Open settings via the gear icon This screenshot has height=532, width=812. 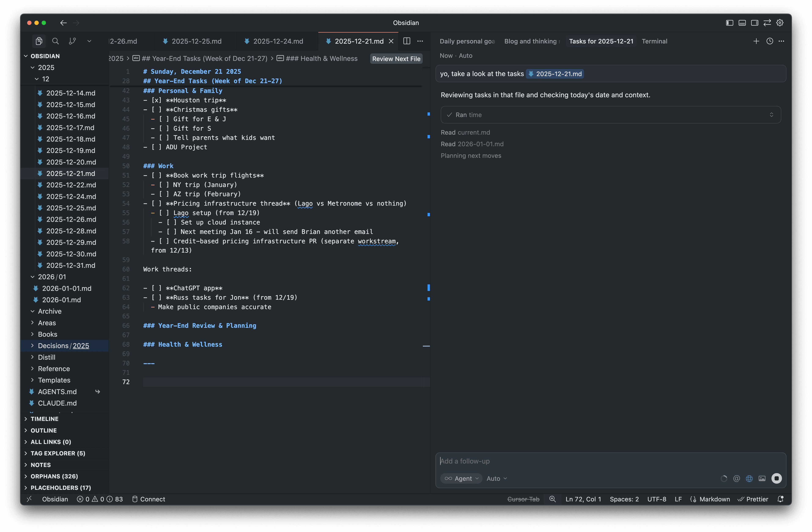coord(780,22)
